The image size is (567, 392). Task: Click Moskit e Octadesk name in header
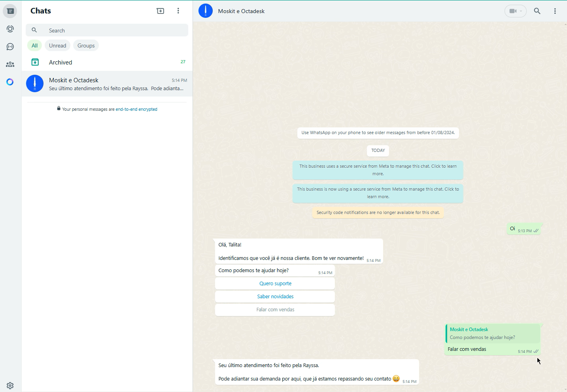(242, 11)
